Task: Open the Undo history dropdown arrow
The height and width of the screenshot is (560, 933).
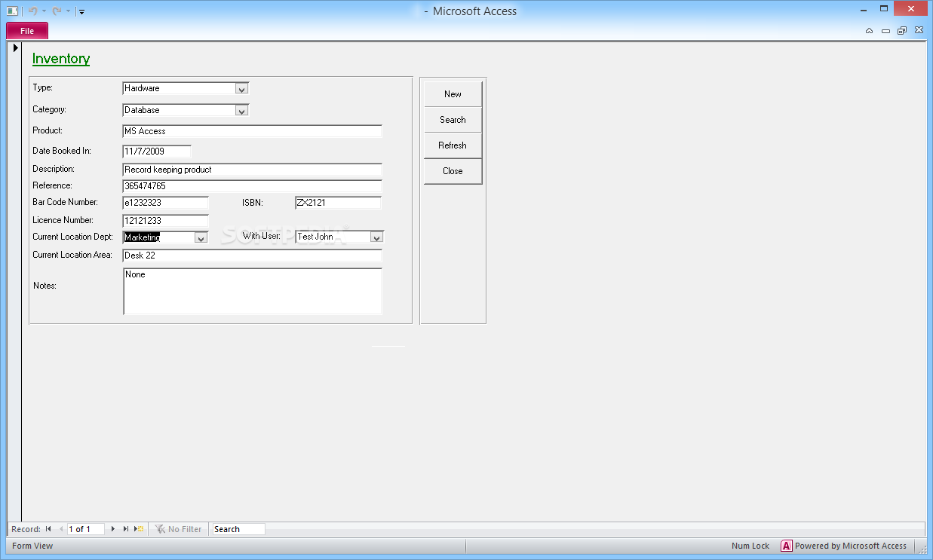Action: coord(44,11)
